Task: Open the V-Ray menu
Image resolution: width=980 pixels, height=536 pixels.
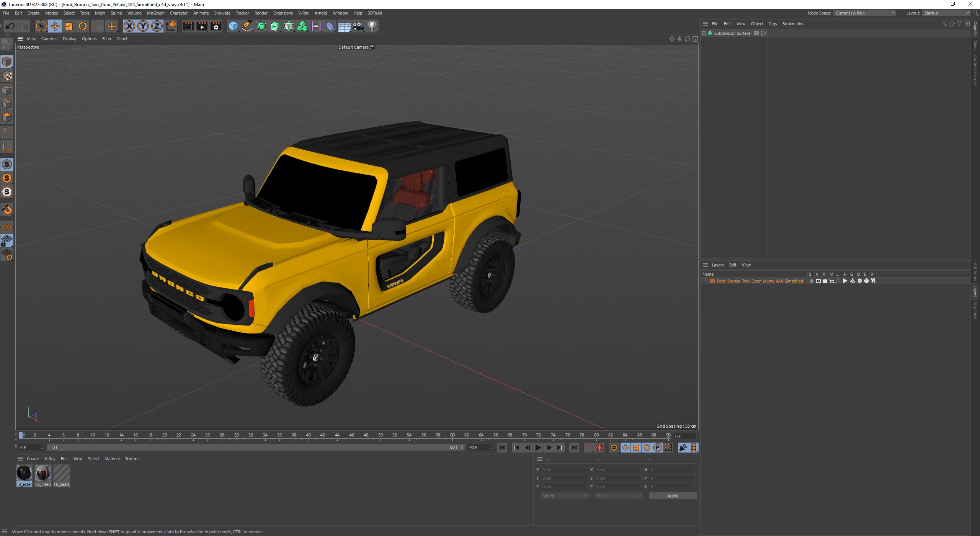Action: [304, 13]
